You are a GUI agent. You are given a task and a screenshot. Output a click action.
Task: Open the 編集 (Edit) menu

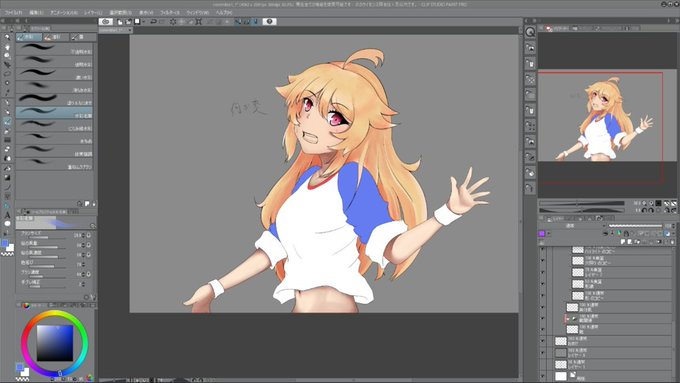36,13
